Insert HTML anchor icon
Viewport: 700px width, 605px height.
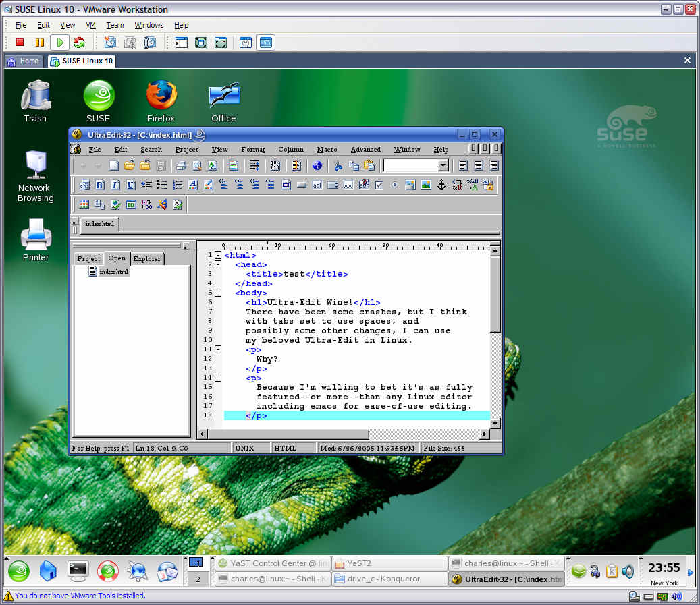pos(441,185)
